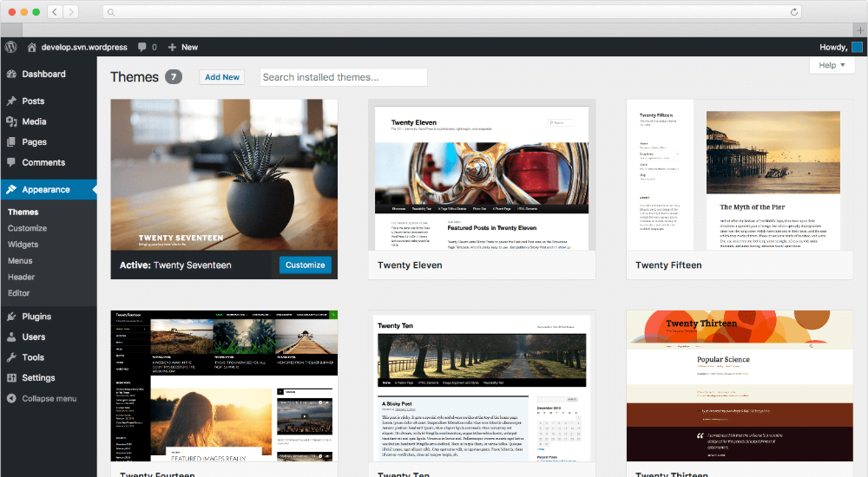Click the browser reload icon
Image resolution: width=868 pixels, height=477 pixels.
coord(794,11)
